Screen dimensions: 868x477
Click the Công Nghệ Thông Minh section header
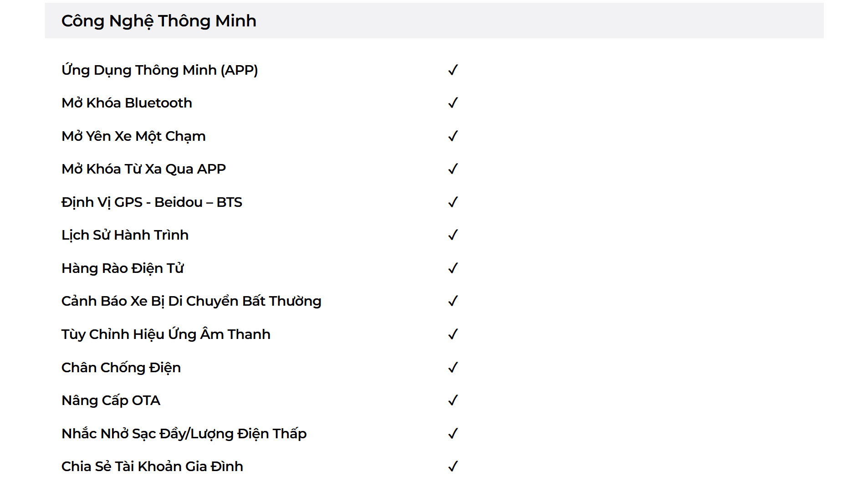point(434,21)
